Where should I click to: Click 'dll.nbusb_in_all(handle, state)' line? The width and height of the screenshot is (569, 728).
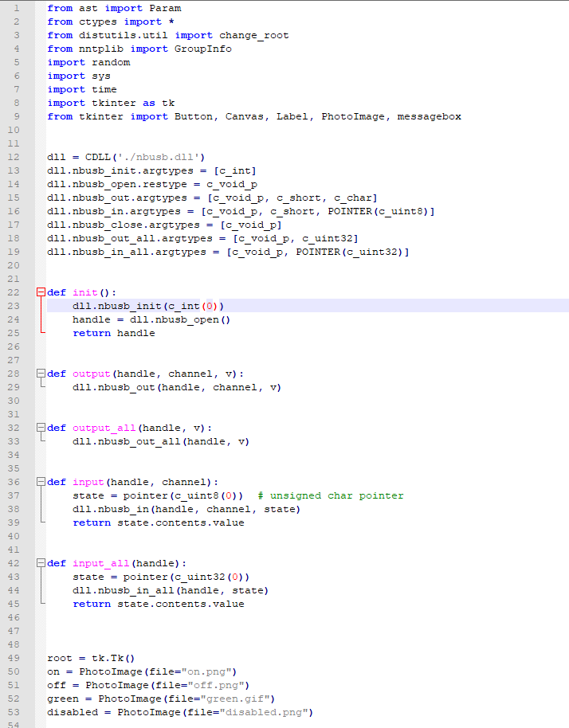pyautogui.click(x=171, y=590)
